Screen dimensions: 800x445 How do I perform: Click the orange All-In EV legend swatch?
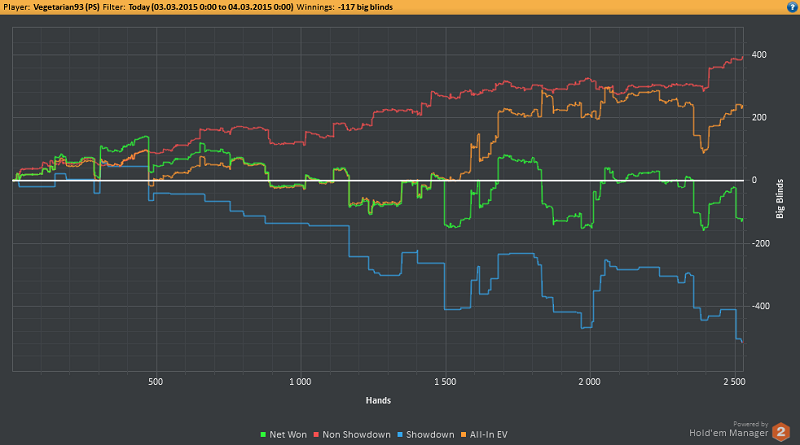pyautogui.click(x=463, y=435)
